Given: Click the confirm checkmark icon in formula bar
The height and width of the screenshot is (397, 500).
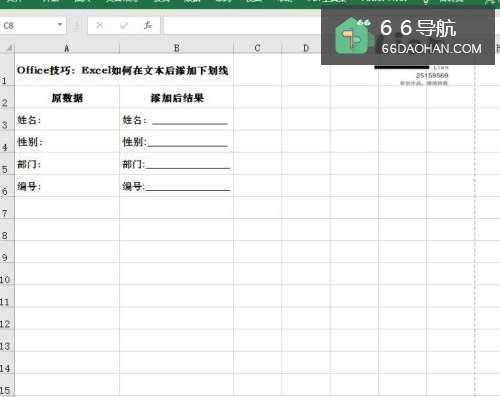Looking at the screenshot, I should click(x=124, y=25).
